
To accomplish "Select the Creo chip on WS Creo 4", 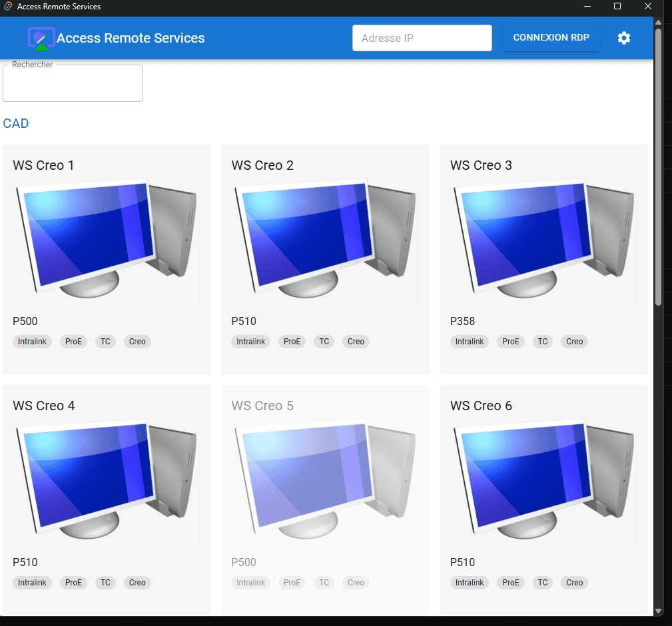I will click(137, 582).
